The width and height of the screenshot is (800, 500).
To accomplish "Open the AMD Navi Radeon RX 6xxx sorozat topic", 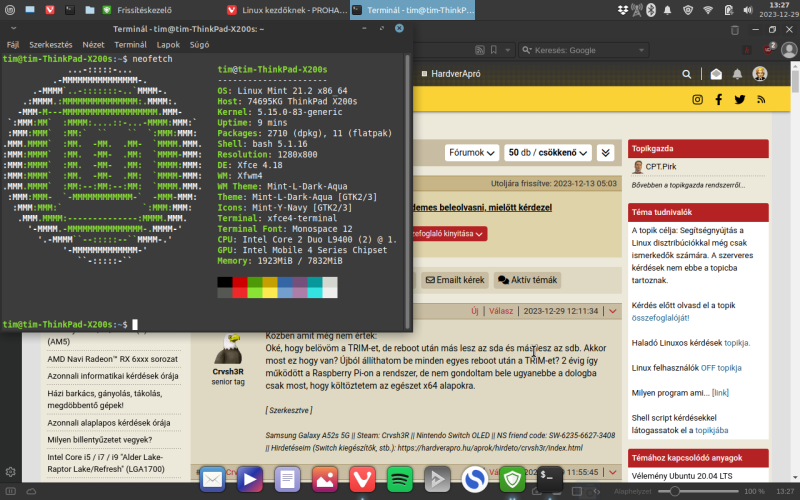I will tap(112, 359).
